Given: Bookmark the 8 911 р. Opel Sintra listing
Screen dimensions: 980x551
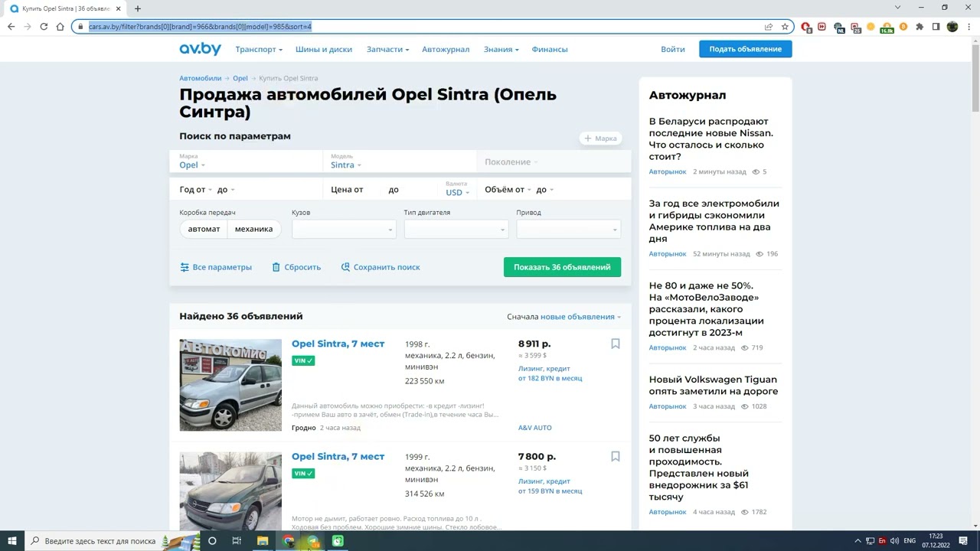Looking at the screenshot, I should point(615,344).
